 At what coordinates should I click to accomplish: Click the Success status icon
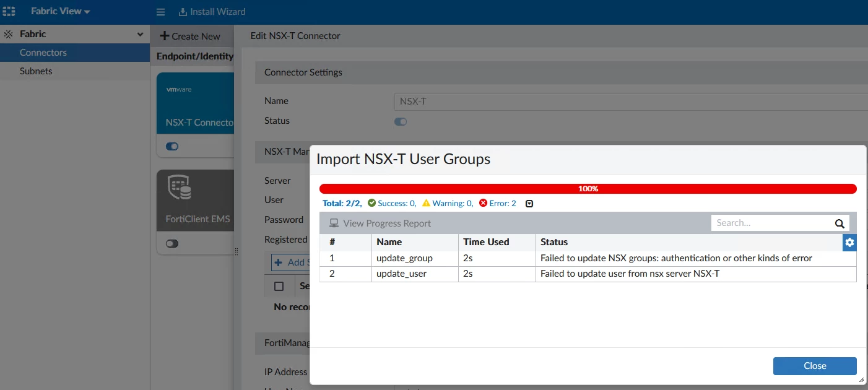point(371,203)
